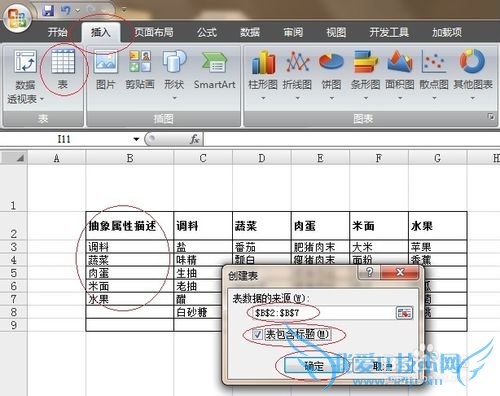Select column F header
Image resolution: width=500 pixels, height=396 pixels.
(379, 158)
